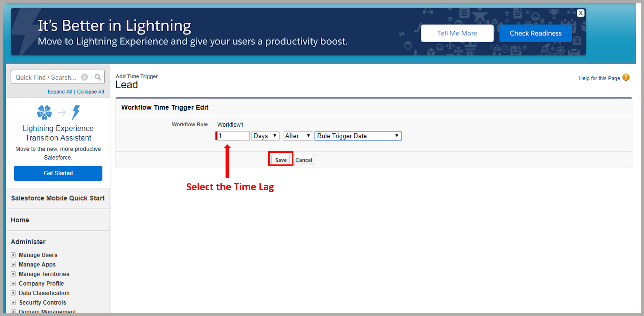
Task: Open the Manage Users menu item
Action: (38, 255)
